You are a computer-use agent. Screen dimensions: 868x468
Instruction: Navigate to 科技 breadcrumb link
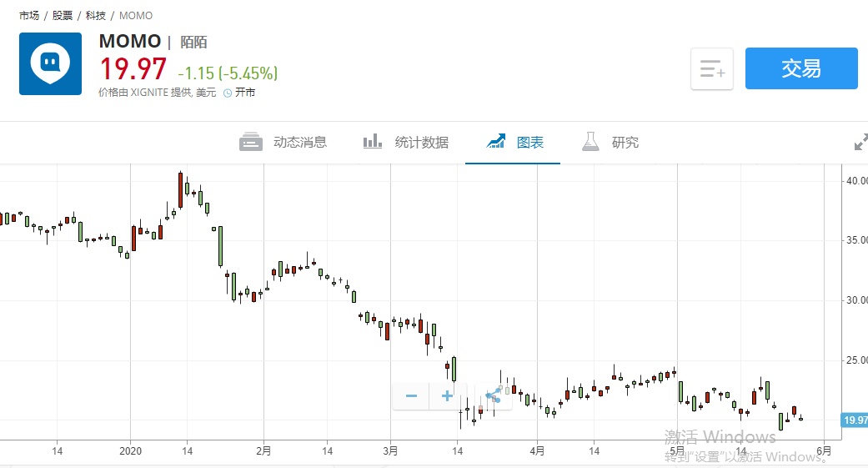click(x=96, y=16)
